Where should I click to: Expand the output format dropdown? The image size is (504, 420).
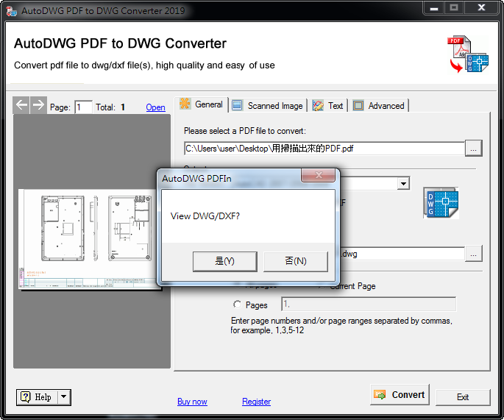coord(403,183)
